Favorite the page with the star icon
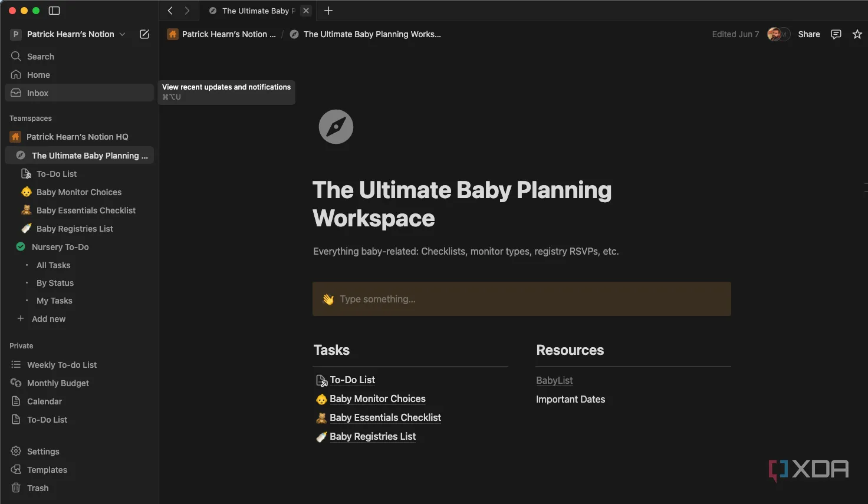Screen dimensions: 868x504 [857, 34]
